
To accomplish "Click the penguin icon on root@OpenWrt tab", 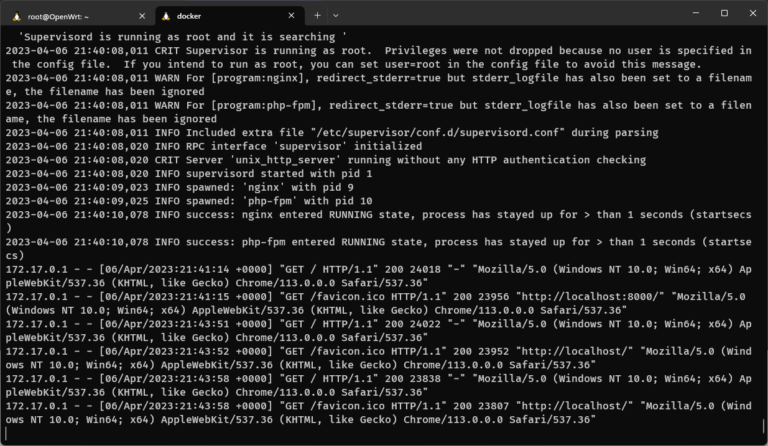I will [x=17, y=16].
